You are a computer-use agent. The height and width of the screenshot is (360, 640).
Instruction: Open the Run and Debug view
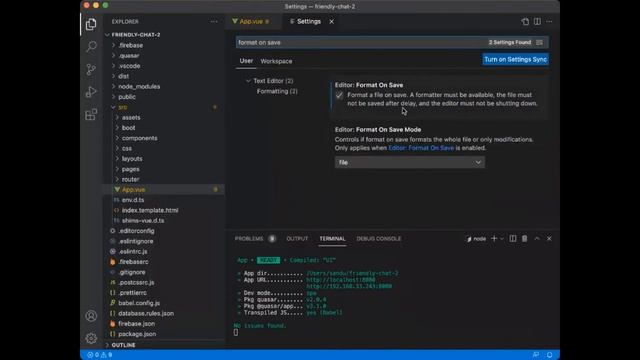click(91, 92)
